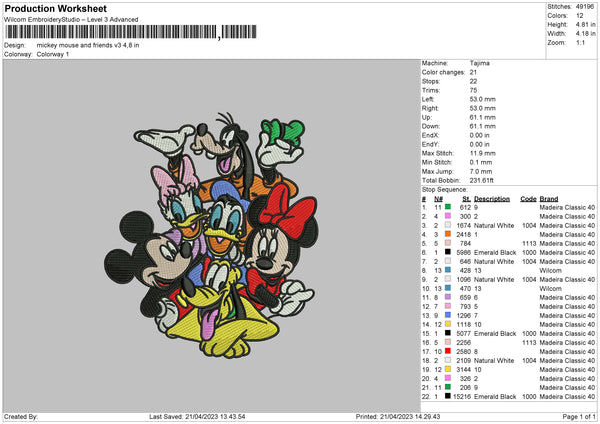Click 'Emerald Black' description in row 6
This screenshot has width=600, height=424.
(x=495, y=253)
